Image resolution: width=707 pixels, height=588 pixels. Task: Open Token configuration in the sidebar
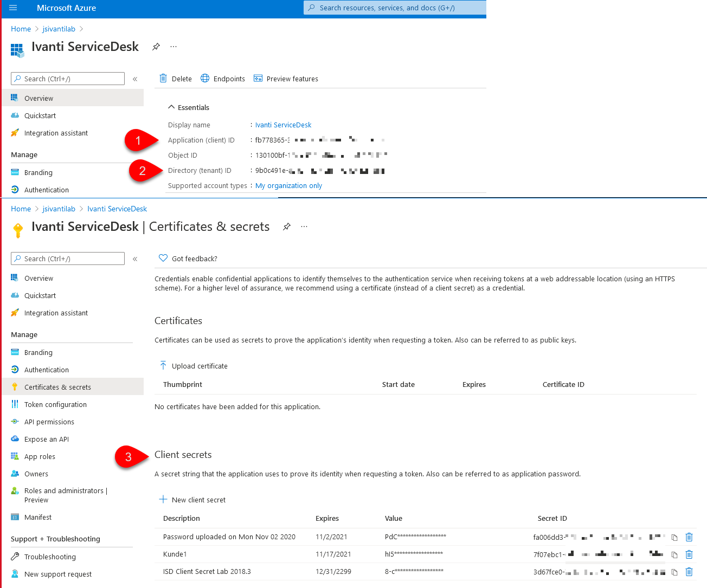click(x=55, y=404)
